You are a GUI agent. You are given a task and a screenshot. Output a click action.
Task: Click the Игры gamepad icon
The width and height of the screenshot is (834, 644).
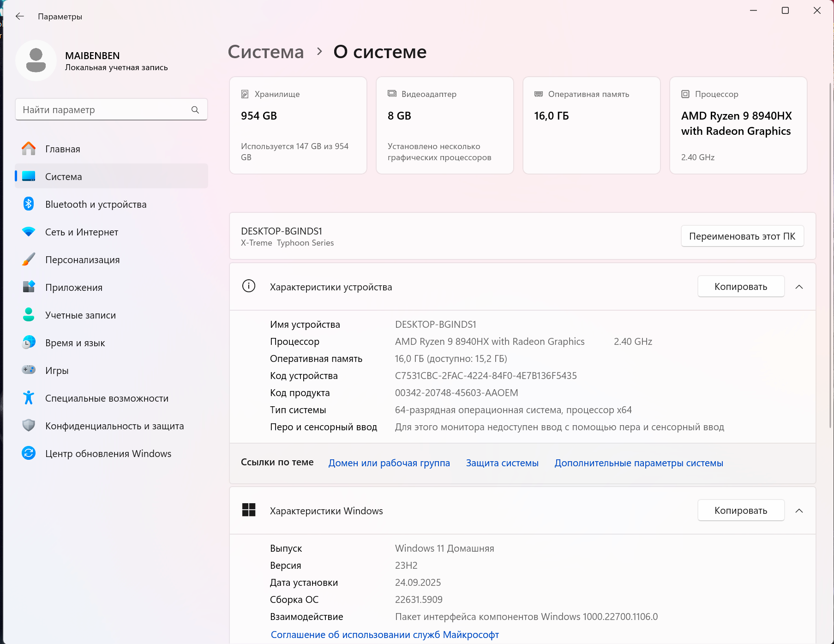coord(29,370)
